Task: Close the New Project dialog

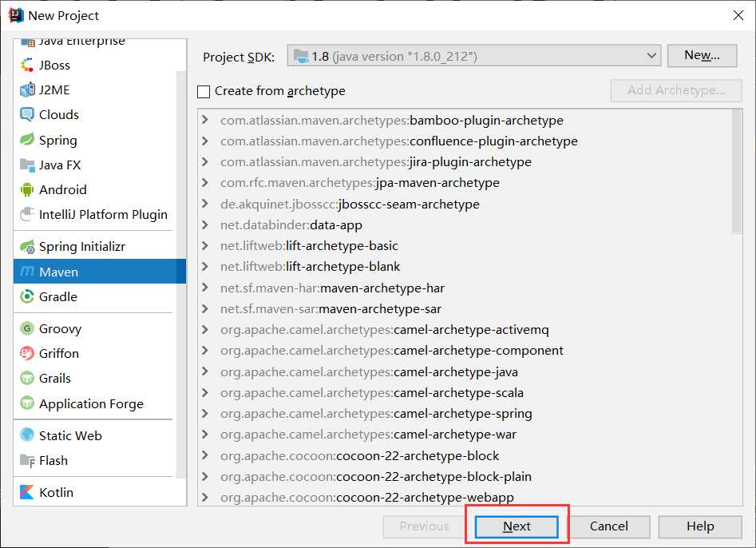Action: tap(738, 15)
